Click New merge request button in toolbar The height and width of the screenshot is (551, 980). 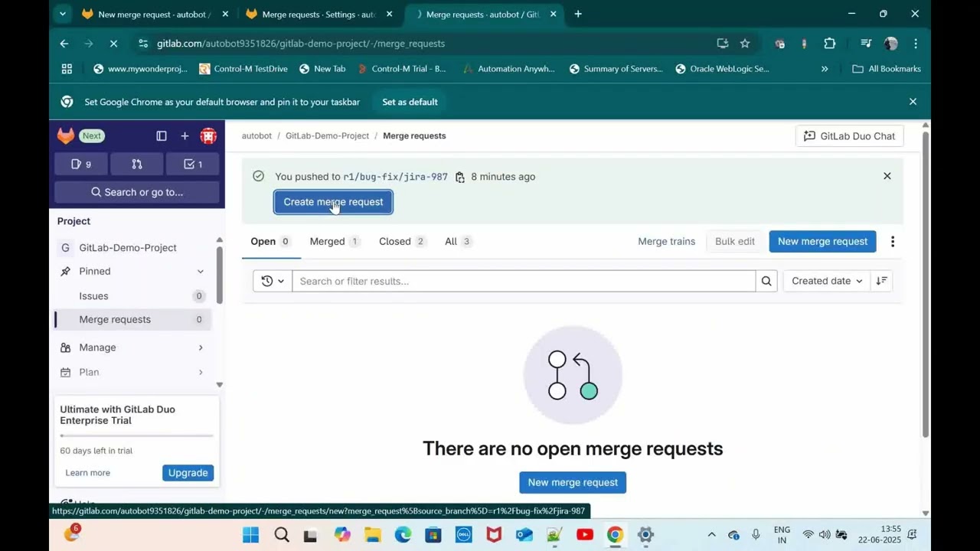[x=822, y=241]
